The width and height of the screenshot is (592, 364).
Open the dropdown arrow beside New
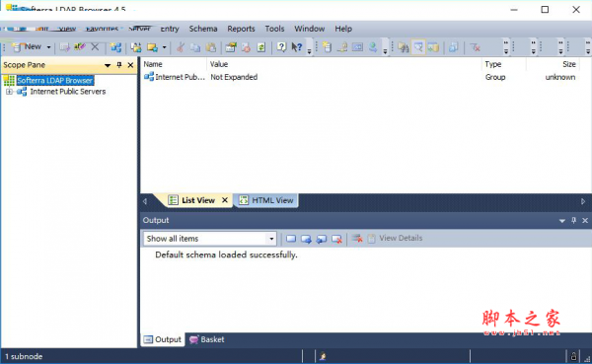(48, 47)
